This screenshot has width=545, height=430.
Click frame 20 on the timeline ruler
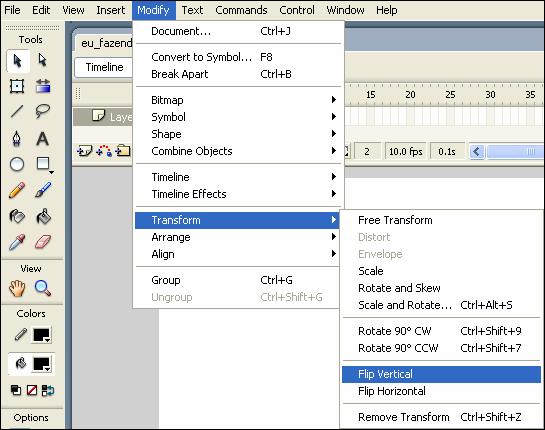click(410, 95)
